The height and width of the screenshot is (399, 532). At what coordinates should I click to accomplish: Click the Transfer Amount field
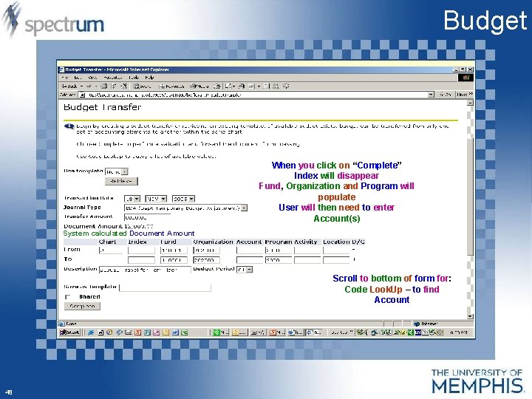pyautogui.click(x=147, y=217)
